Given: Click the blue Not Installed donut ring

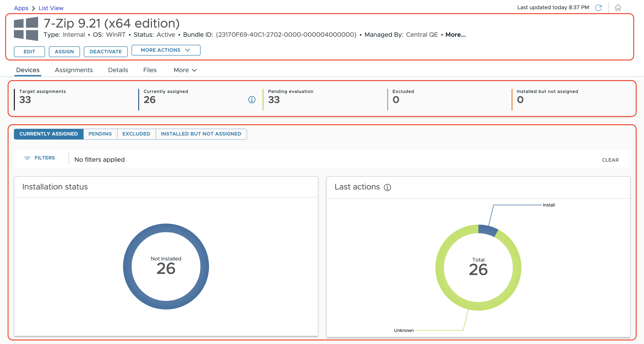Looking at the screenshot, I should [128, 267].
